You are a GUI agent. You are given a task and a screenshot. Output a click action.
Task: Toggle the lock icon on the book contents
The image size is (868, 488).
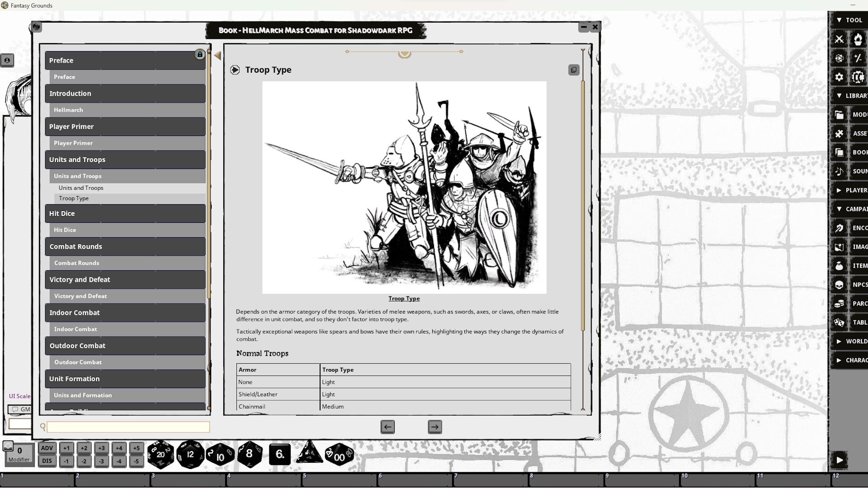pyautogui.click(x=200, y=54)
